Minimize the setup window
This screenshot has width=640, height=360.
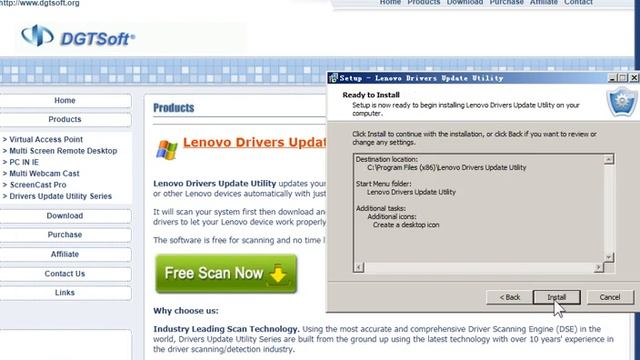point(612,78)
